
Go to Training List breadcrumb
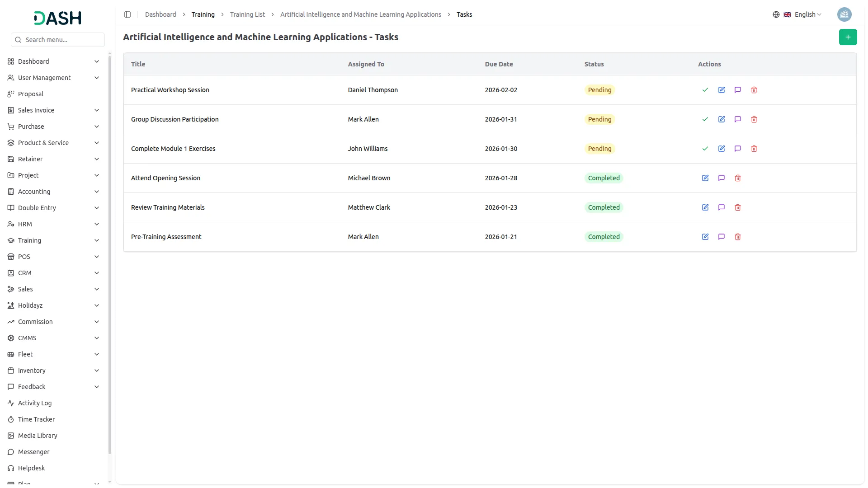(247, 14)
